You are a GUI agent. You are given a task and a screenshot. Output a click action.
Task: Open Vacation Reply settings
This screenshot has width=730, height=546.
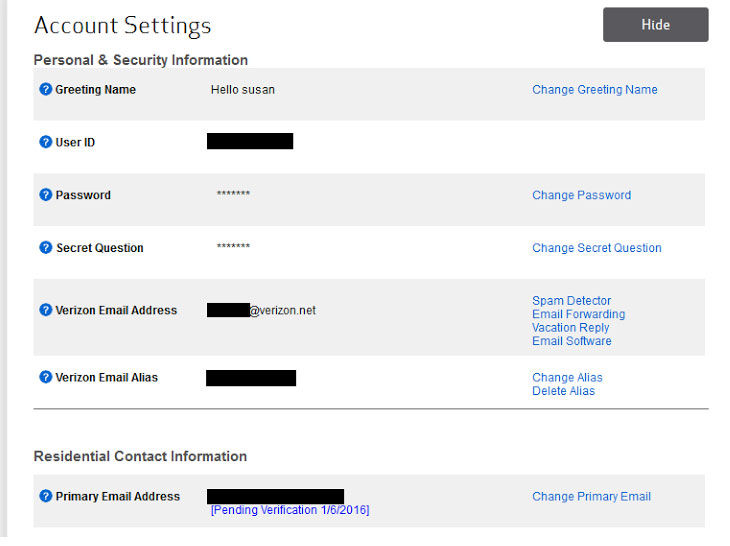[570, 328]
